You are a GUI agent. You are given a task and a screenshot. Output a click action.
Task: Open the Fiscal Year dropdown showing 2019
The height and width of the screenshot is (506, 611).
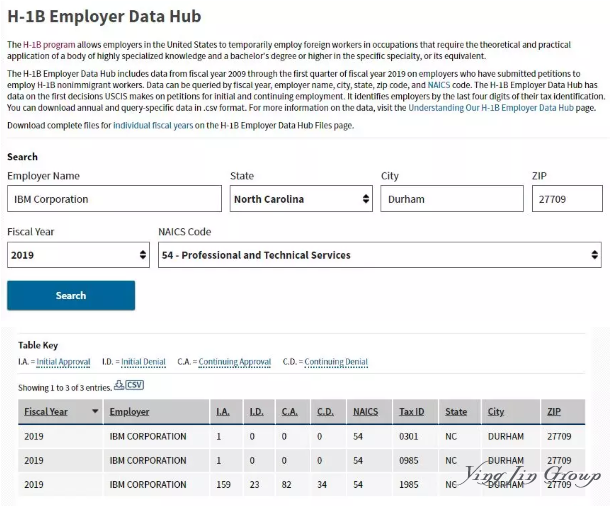coord(78,255)
